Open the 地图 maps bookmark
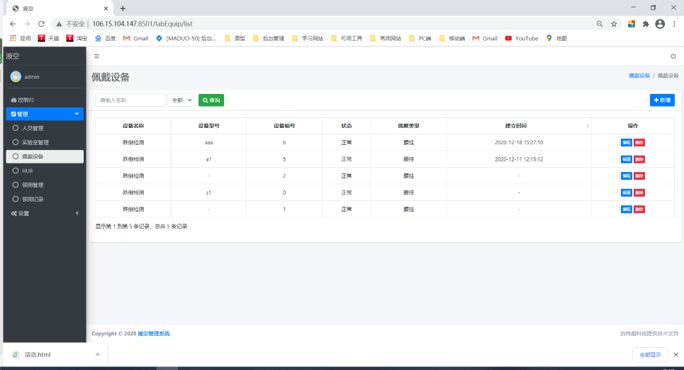684x370 pixels. pos(557,38)
